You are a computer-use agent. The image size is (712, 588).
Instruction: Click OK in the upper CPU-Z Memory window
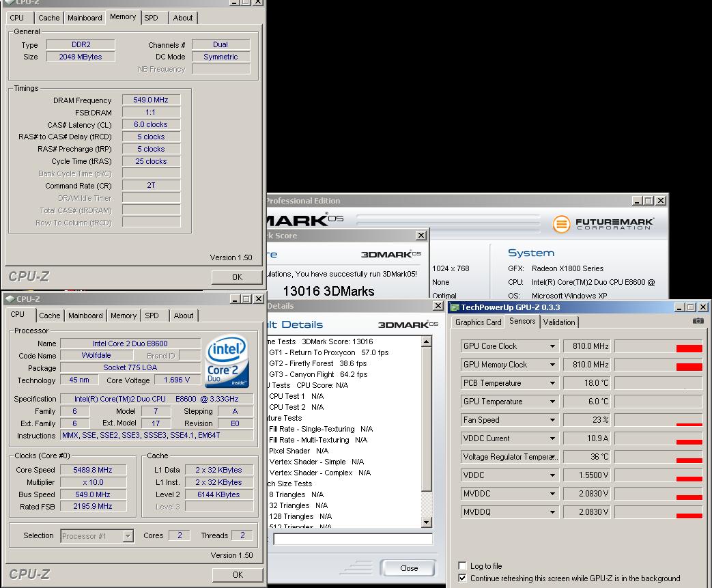[x=237, y=277]
